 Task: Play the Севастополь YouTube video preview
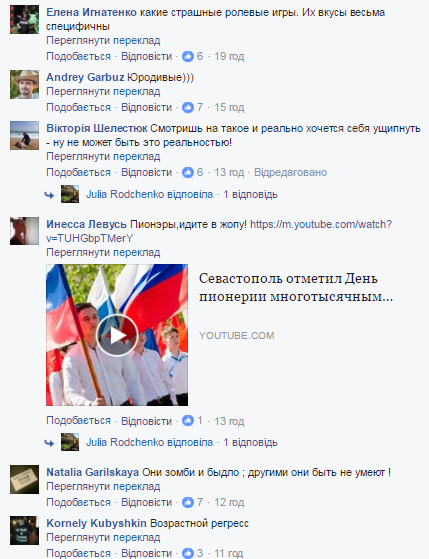click(117, 335)
